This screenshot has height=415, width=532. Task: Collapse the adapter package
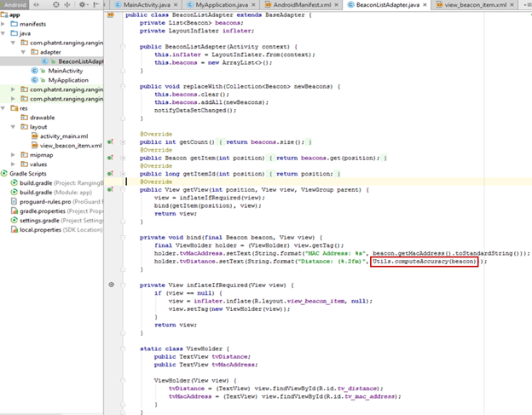[23, 52]
